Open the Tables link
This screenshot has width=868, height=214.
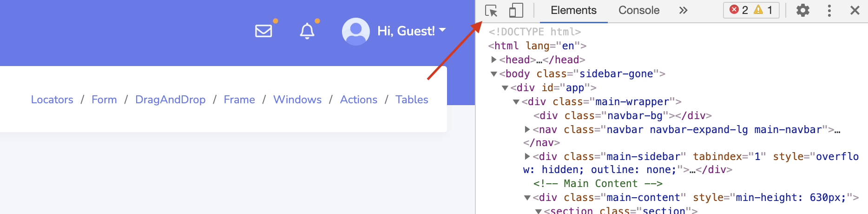[x=412, y=100]
